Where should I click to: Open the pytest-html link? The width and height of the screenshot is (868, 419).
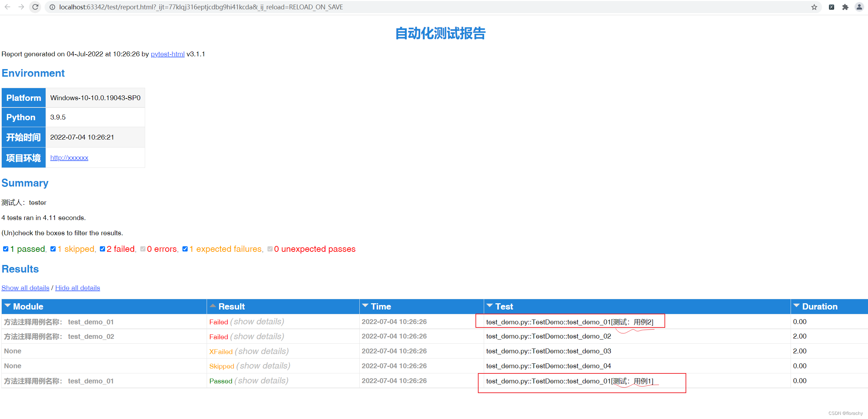pyautogui.click(x=167, y=54)
